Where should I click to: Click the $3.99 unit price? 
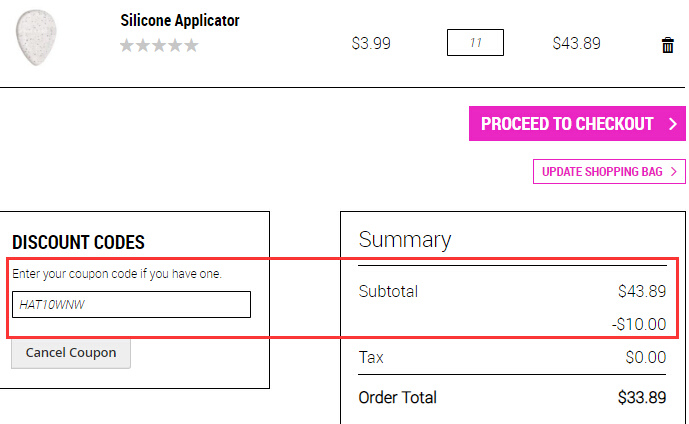(371, 43)
